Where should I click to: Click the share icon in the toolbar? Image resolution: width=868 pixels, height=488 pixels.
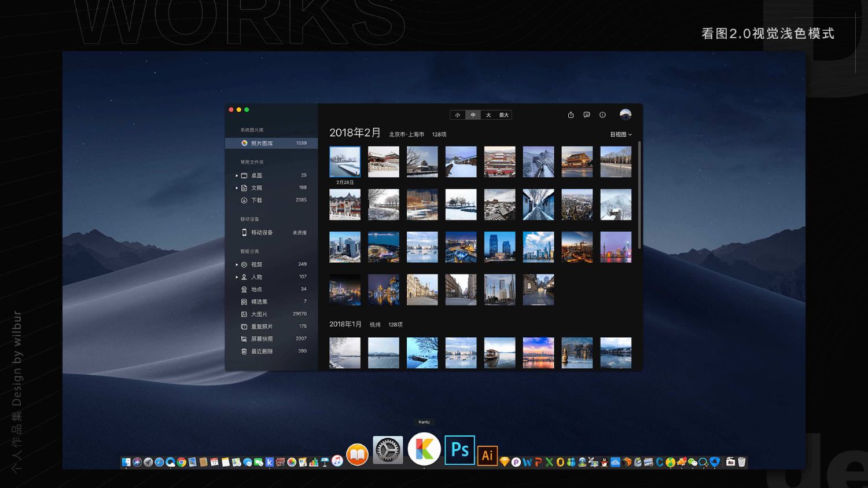tap(571, 115)
